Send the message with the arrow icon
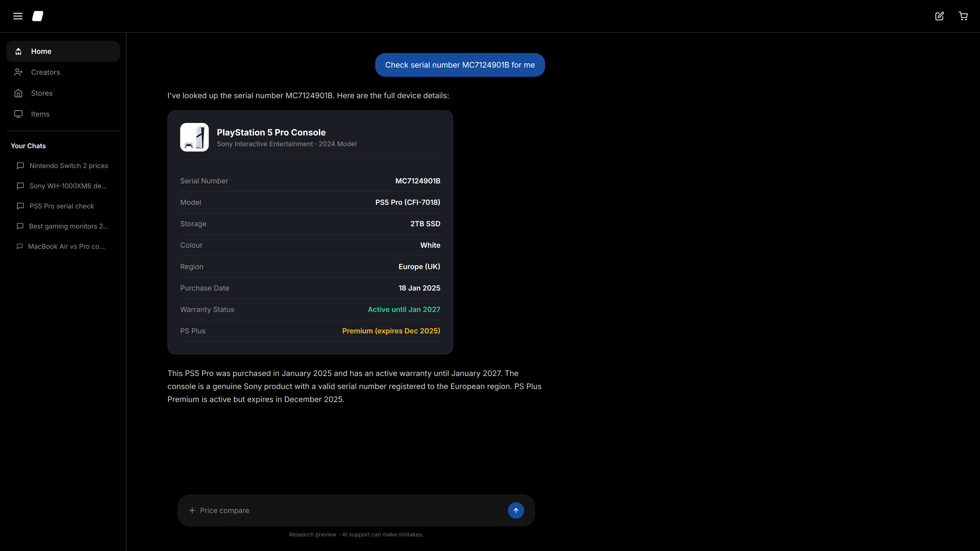 point(516,510)
